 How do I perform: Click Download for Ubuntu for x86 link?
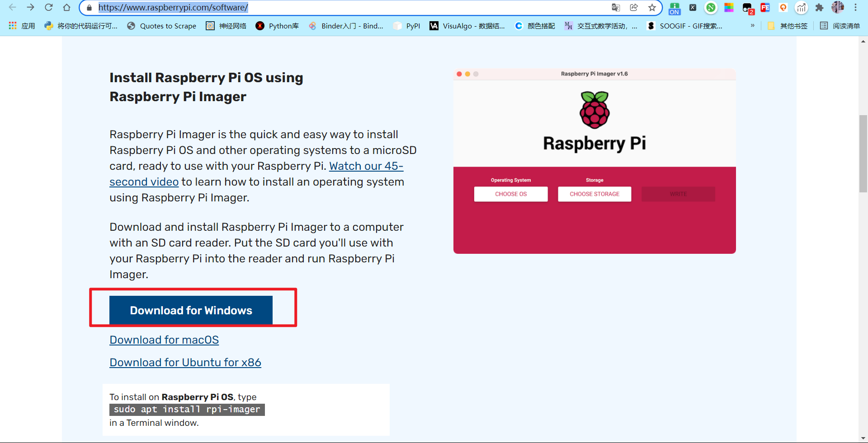tap(185, 363)
